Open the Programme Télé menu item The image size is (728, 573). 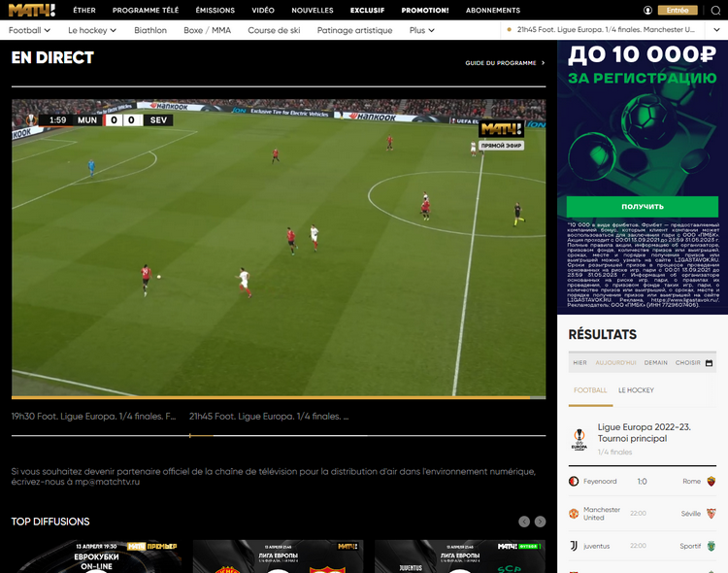point(146,11)
